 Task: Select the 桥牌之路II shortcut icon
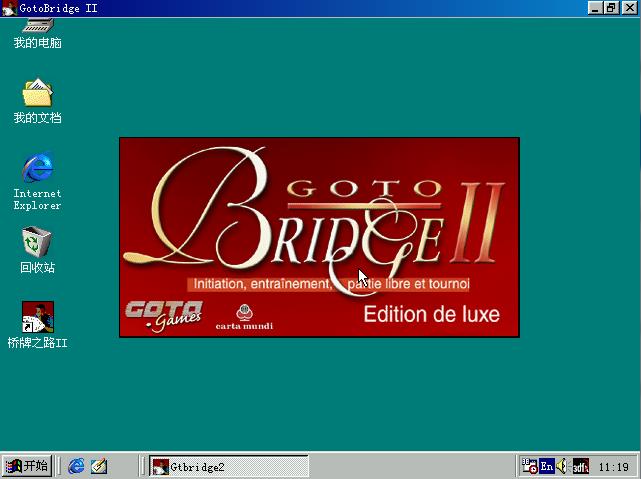38,317
